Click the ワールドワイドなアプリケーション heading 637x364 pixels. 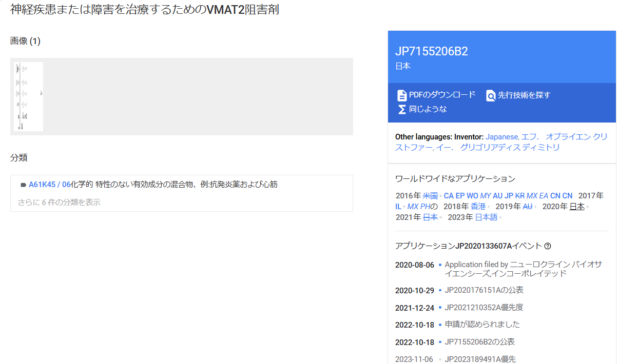point(455,178)
